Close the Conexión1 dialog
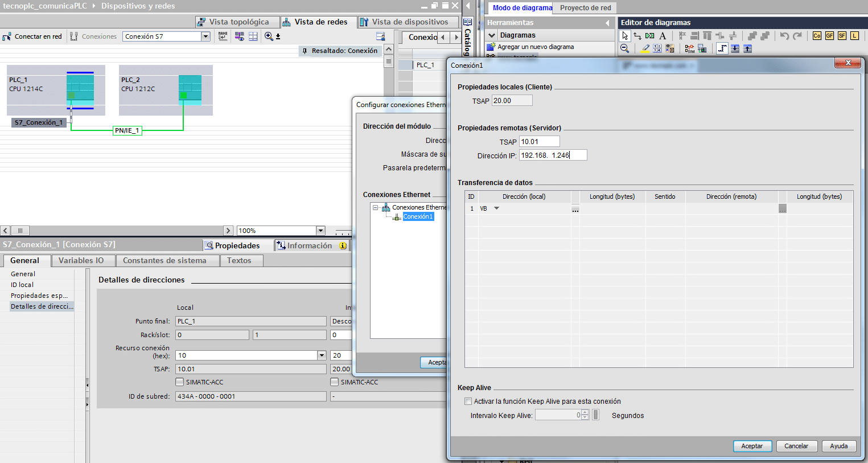Viewport: 868px width, 463px height. tap(848, 63)
